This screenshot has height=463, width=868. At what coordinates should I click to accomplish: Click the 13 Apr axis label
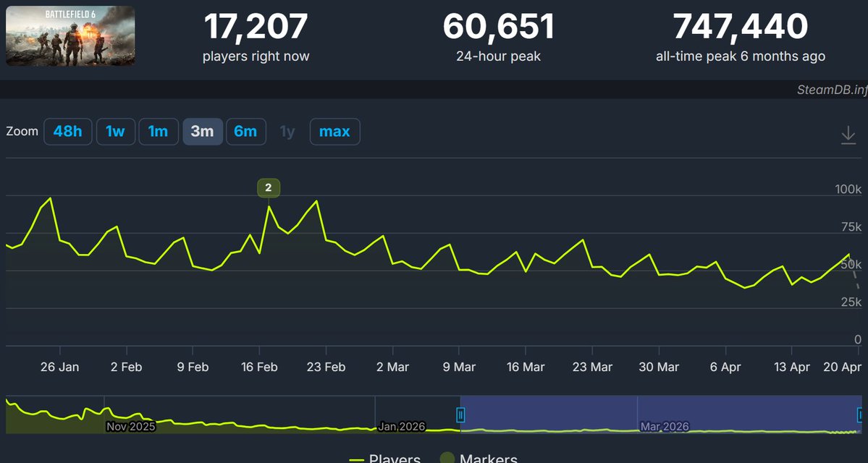tap(791, 368)
